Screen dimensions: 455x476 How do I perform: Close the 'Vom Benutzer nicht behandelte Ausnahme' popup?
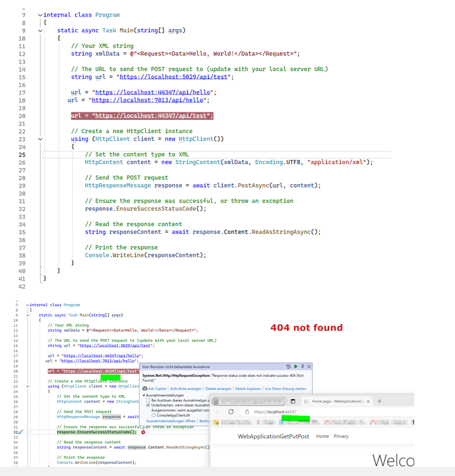point(309,366)
